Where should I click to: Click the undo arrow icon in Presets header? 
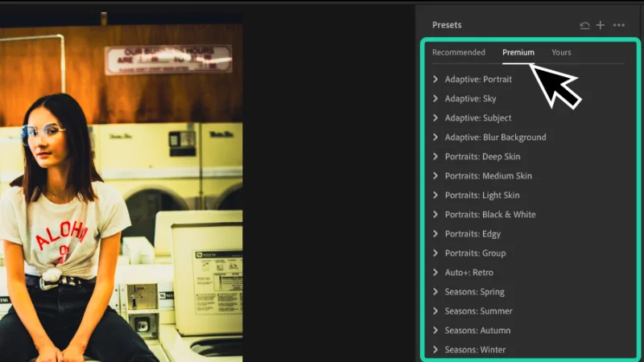(x=584, y=26)
